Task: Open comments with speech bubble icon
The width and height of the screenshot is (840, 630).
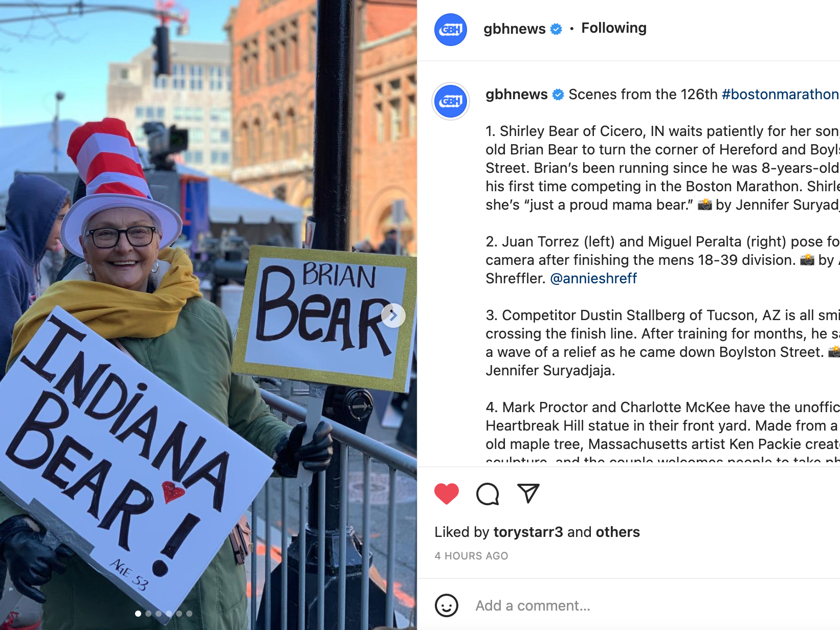Action: [488, 494]
